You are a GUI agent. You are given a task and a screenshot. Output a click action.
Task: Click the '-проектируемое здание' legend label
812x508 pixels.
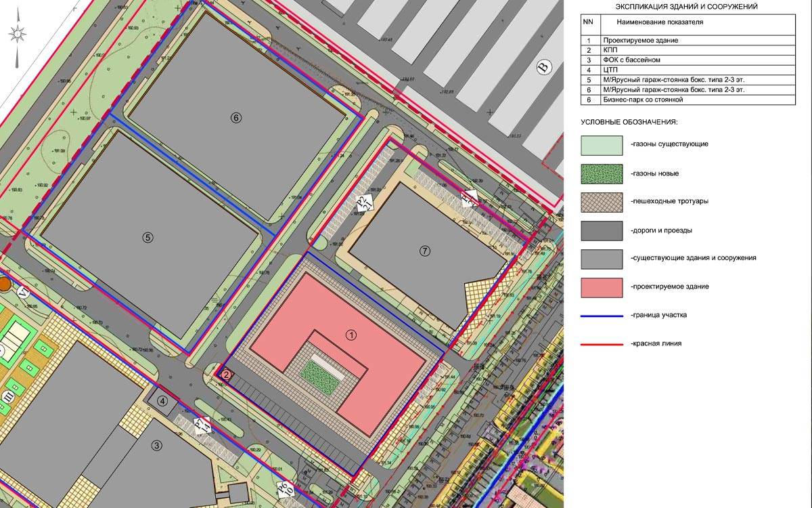click(669, 287)
